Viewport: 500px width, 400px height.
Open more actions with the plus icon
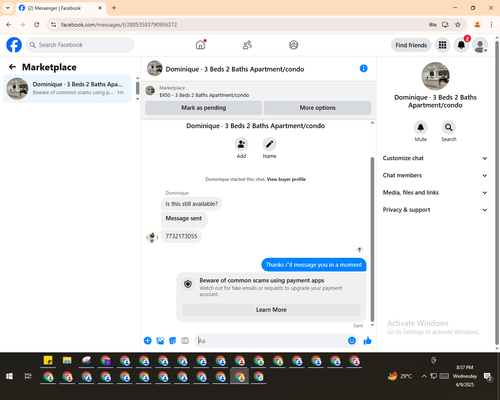pos(148,341)
